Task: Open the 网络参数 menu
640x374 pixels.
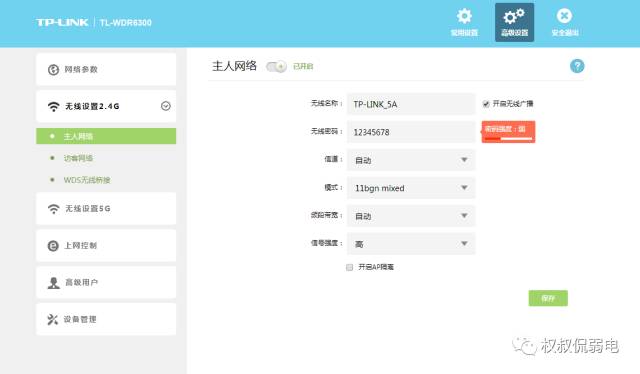Action: pyautogui.click(x=106, y=69)
